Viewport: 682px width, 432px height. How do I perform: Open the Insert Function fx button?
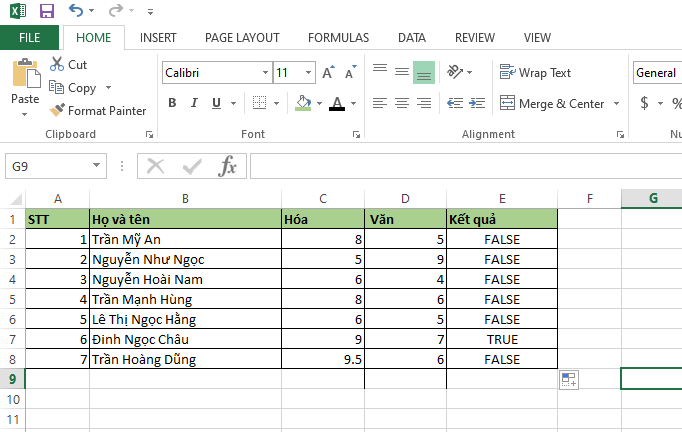pyautogui.click(x=227, y=166)
